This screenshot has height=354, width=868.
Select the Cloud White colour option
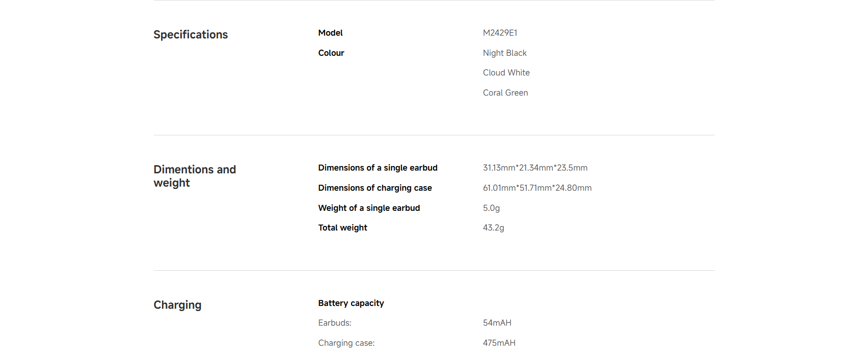pos(506,73)
